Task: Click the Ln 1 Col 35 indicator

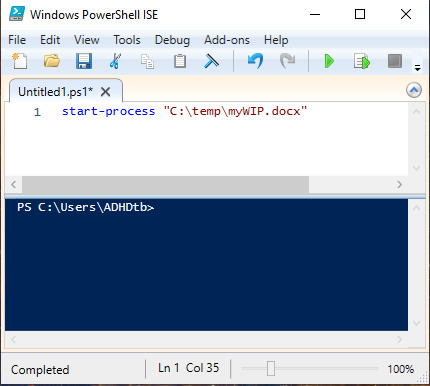Action: tap(188, 368)
